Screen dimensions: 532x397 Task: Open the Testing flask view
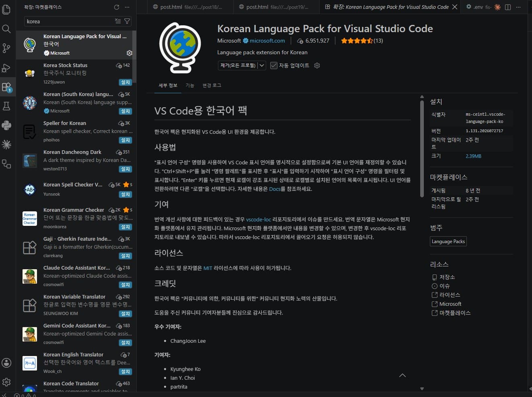click(6, 106)
